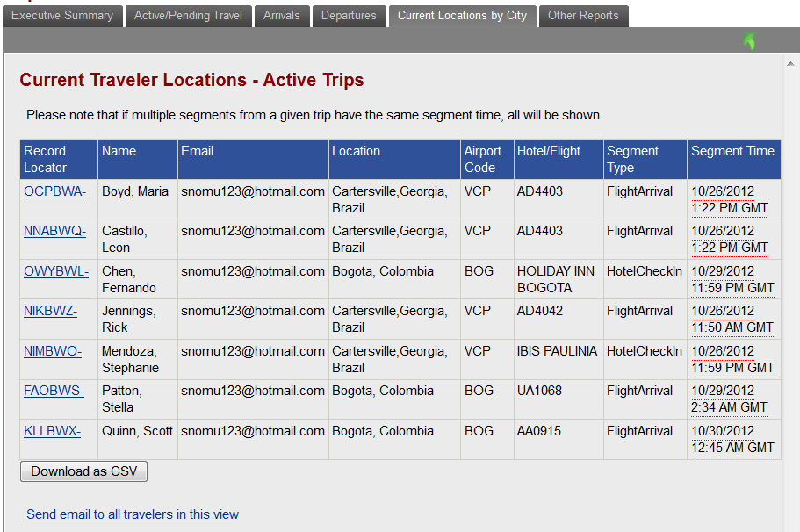Click the Record Locator column header
800x532 pixels.
pos(45,159)
